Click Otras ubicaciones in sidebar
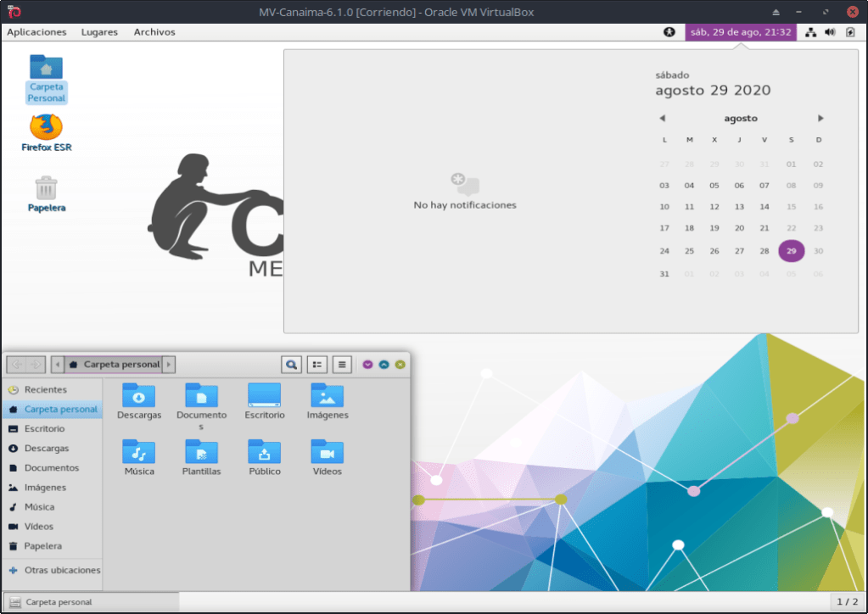 (62, 571)
